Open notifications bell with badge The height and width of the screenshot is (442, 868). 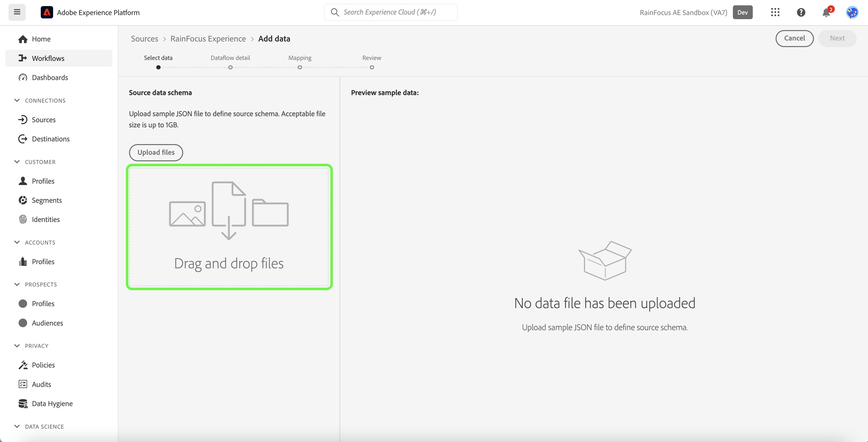click(826, 13)
